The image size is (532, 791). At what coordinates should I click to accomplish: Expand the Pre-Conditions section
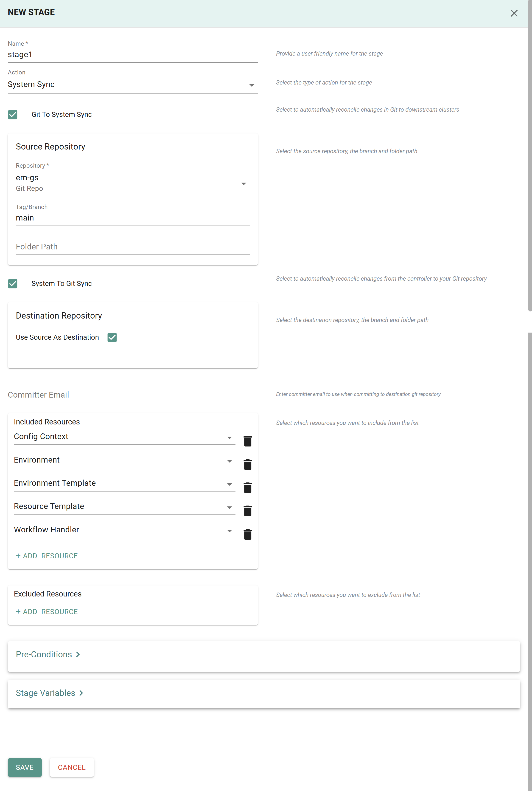pos(48,655)
